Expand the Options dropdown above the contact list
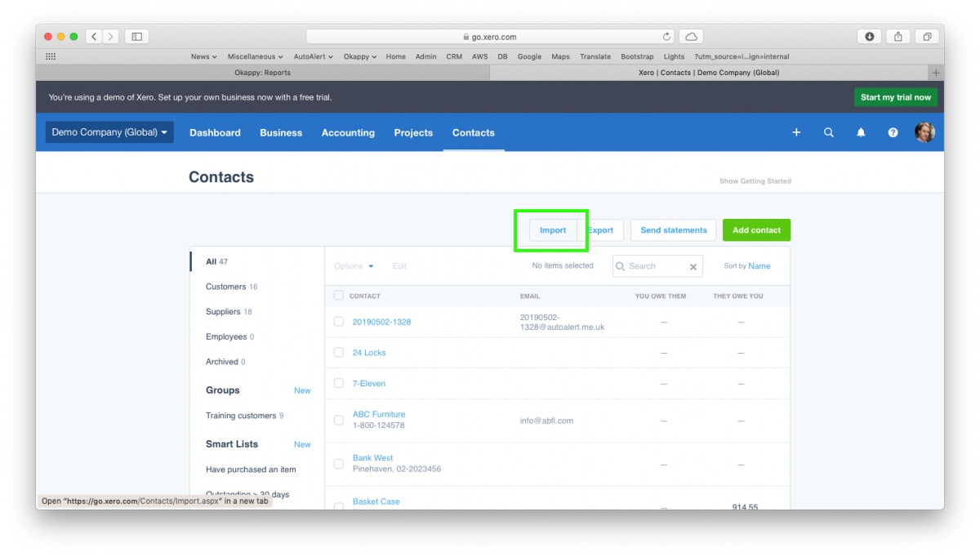Image resolution: width=980 pixels, height=557 pixels. coord(352,265)
